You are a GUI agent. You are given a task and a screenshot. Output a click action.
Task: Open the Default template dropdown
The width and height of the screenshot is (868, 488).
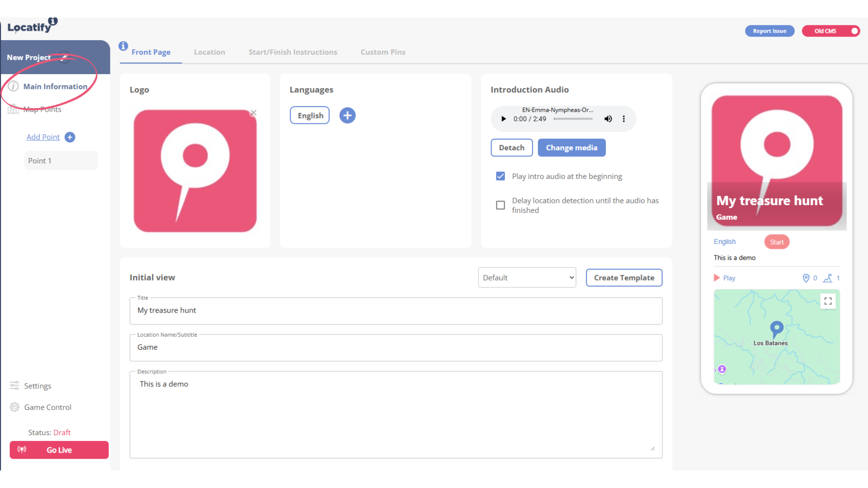pyautogui.click(x=527, y=277)
